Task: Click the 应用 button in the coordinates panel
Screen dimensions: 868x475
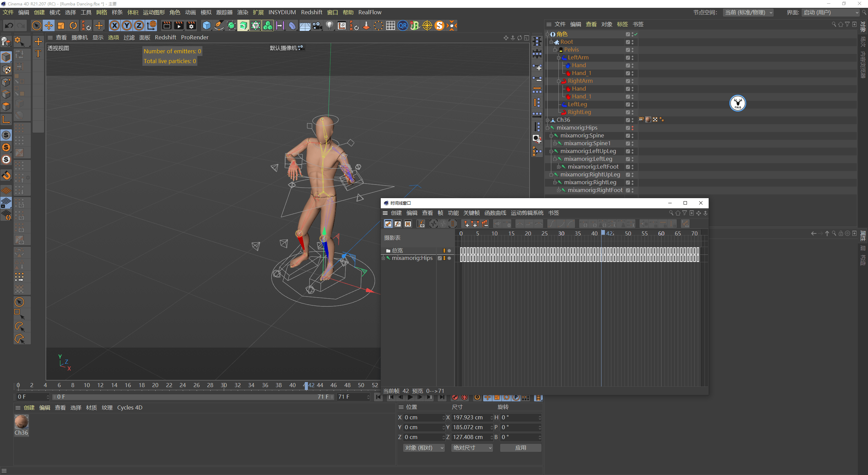Action: pos(521,448)
